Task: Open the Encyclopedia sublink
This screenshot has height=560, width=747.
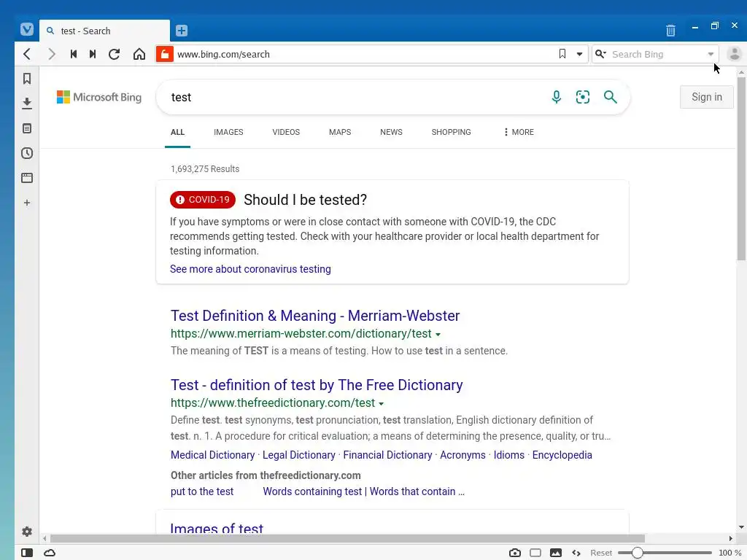Action: click(x=562, y=455)
